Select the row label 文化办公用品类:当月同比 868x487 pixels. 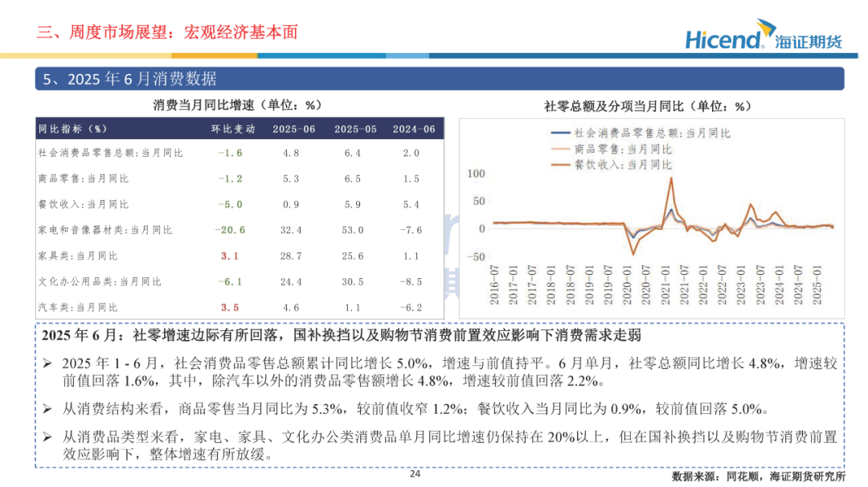click(100, 282)
